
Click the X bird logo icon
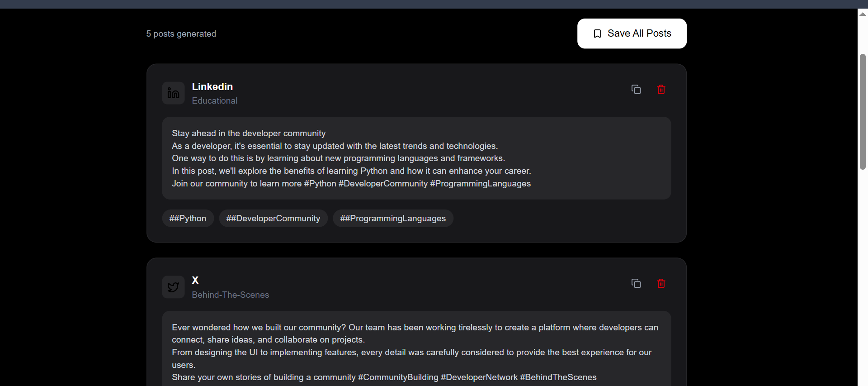(173, 287)
